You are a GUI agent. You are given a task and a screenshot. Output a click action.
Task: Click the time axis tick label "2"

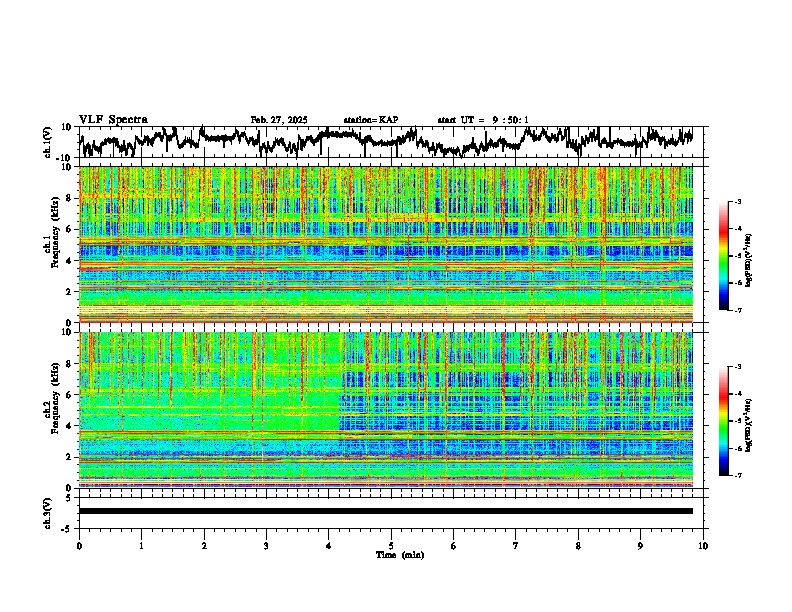204,546
